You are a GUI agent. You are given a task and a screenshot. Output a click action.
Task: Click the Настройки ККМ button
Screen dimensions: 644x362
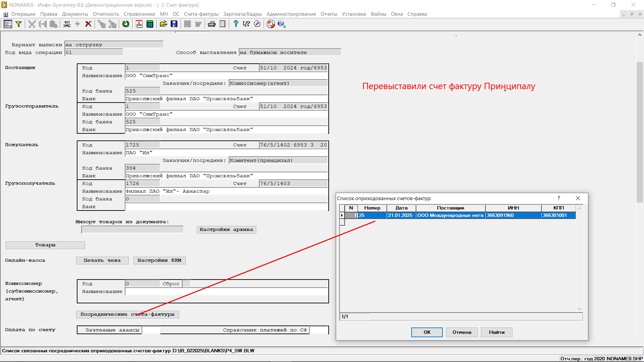pyautogui.click(x=159, y=260)
